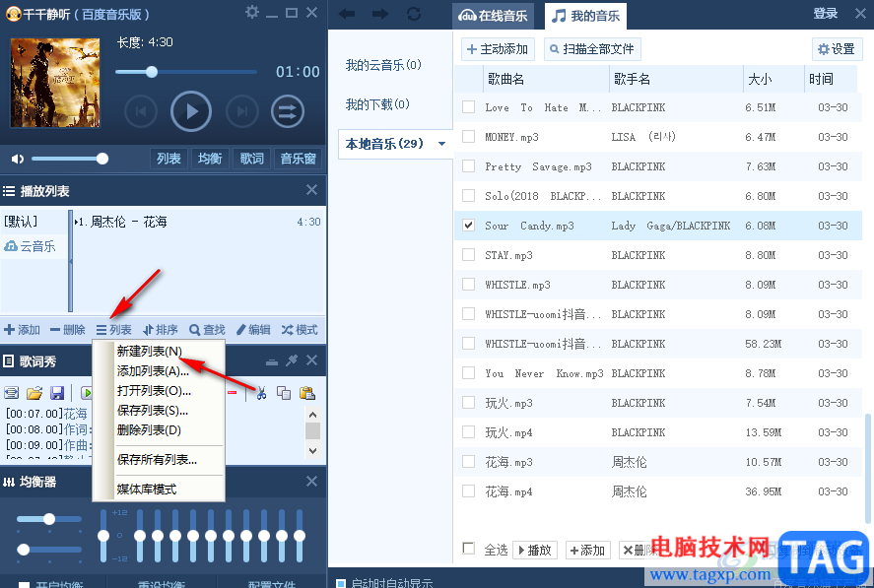This screenshot has height=588, width=874.
Task: Click the 扫描全部文件 button
Action: pos(592,49)
